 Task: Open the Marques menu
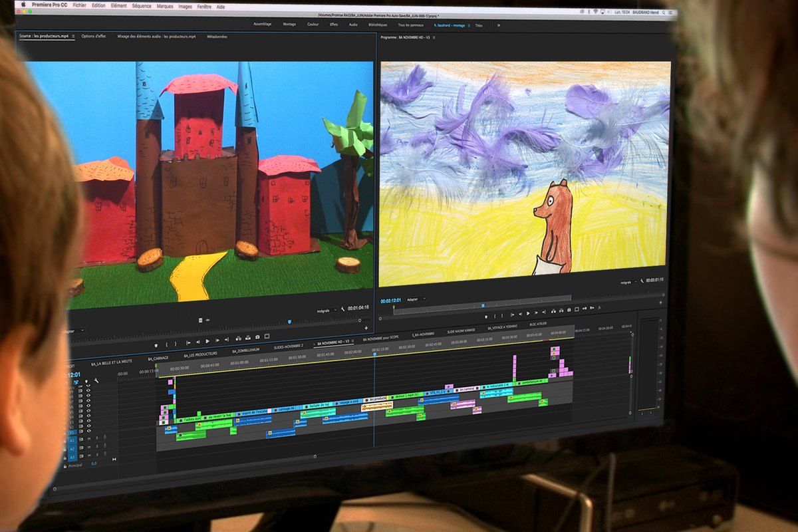[x=165, y=6]
